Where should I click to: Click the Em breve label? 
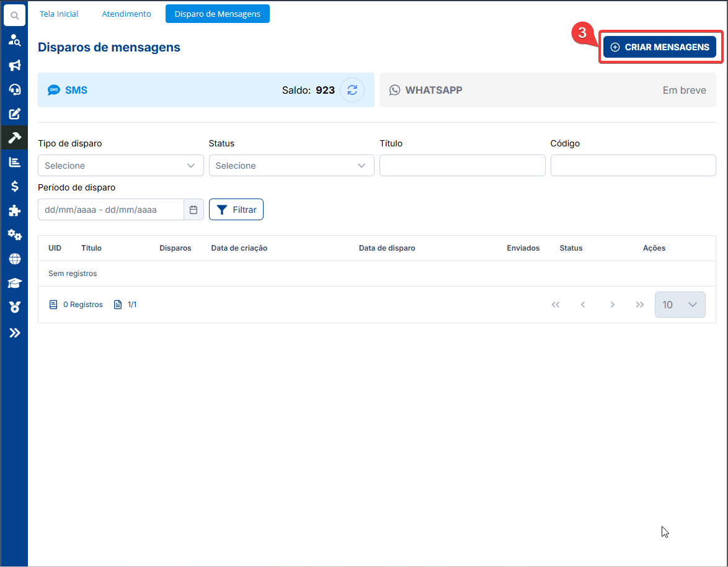point(685,90)
